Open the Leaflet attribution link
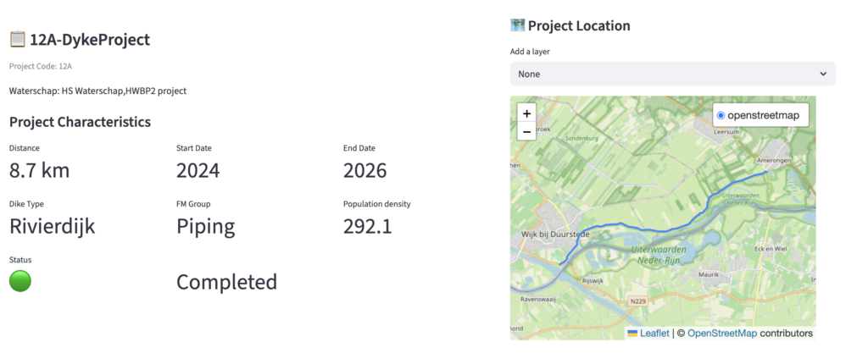This screenshot has width=868, height=364. point(654,334)
